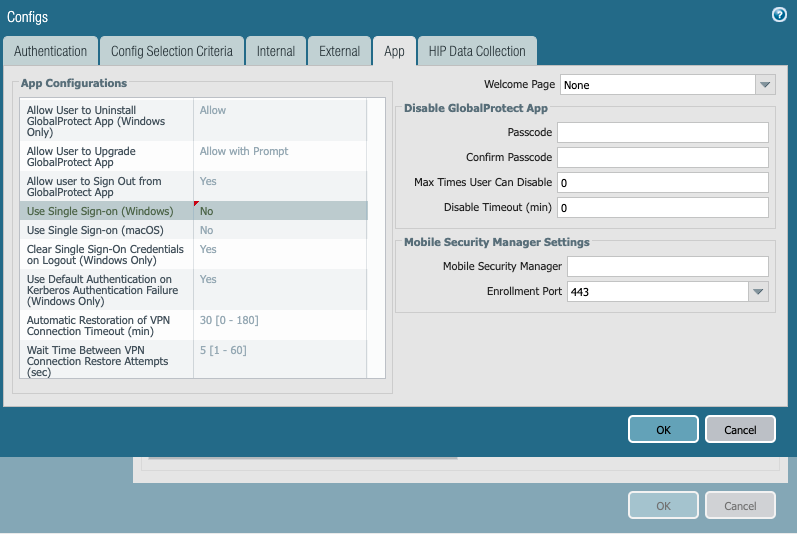Open the HIP Data Collection tab
The width and height of the screenshot is (797, 534).
(x=477, y=51)
